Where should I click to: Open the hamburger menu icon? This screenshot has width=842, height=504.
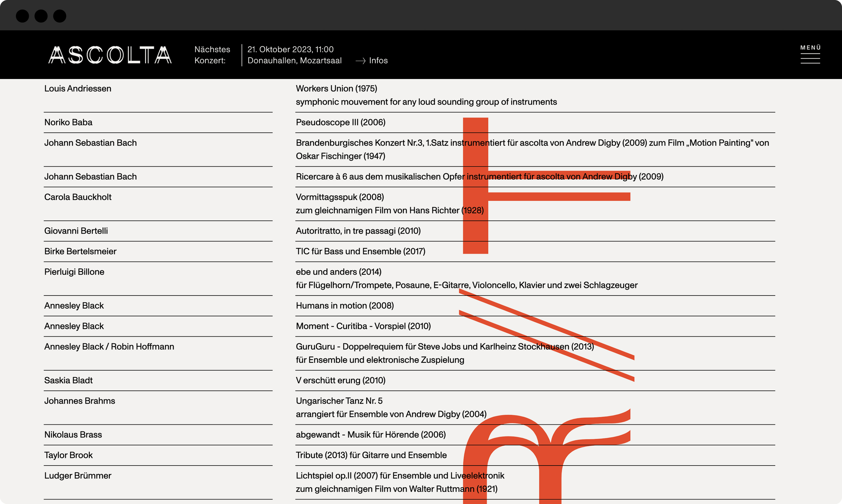point(810,59)
